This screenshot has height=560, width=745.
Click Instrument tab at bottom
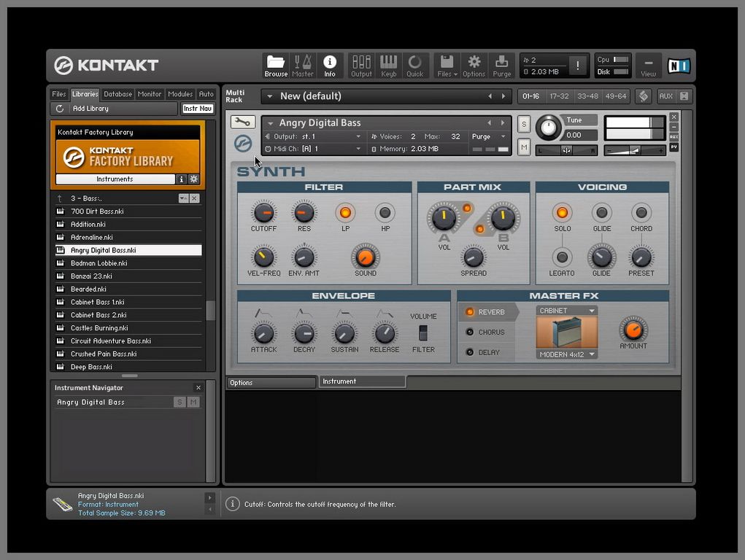point(363,381)
